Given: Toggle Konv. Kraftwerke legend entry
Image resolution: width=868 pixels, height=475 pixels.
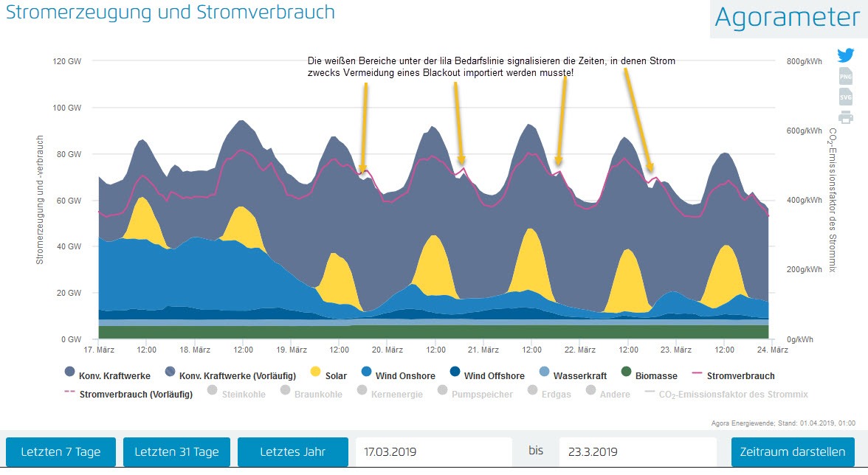Looking at the screenshot, I should click(108, 375).
